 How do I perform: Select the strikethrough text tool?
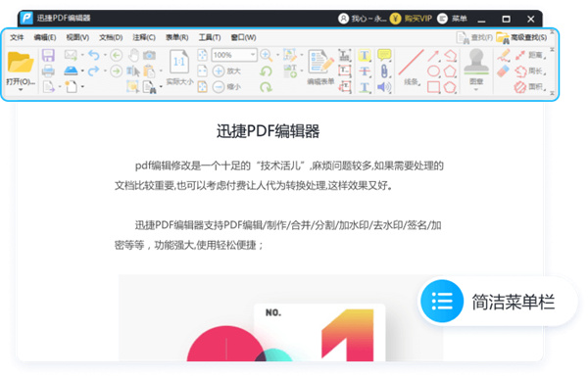pos(365,71)
